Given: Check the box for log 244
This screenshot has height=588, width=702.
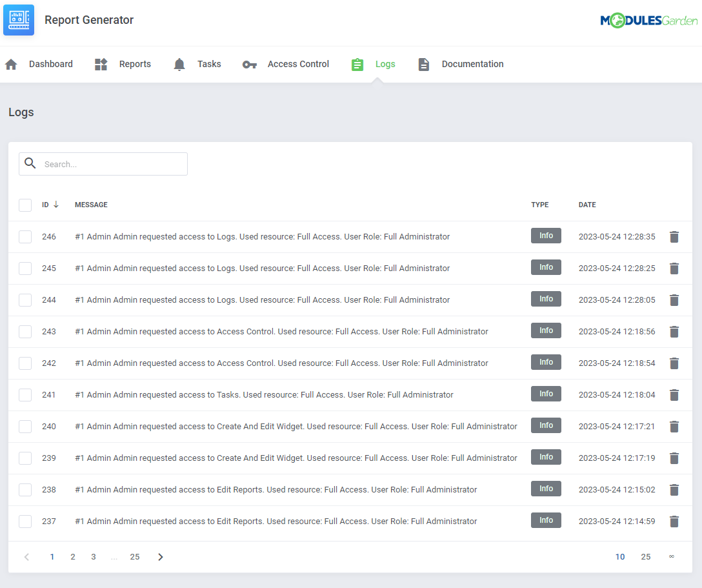Looking at the screenshot, I should 25,300.
